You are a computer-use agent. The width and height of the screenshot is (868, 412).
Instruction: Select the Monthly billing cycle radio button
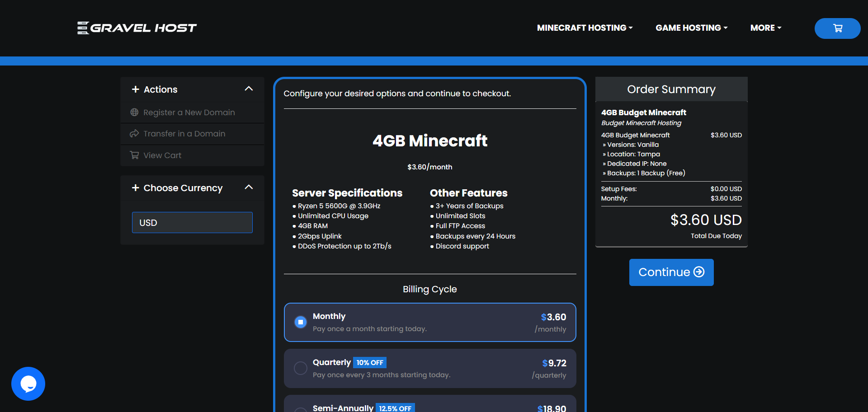tap(300, 322)
